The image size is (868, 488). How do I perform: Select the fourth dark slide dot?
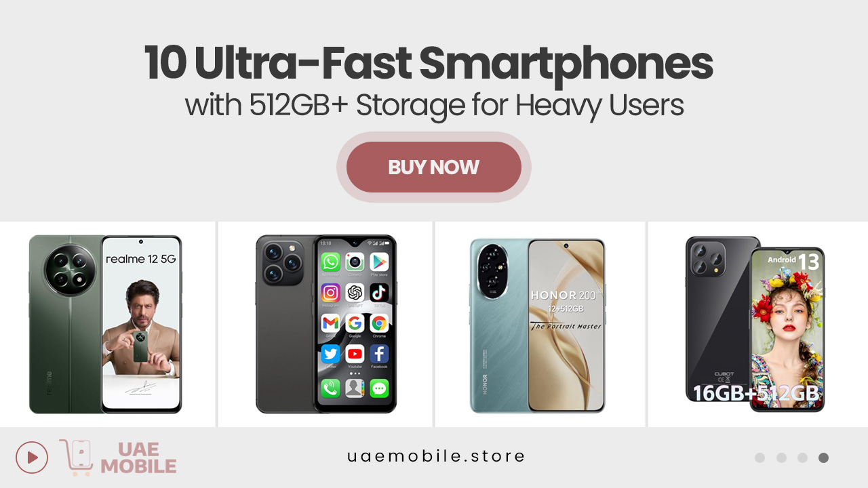tap(823, 457)
